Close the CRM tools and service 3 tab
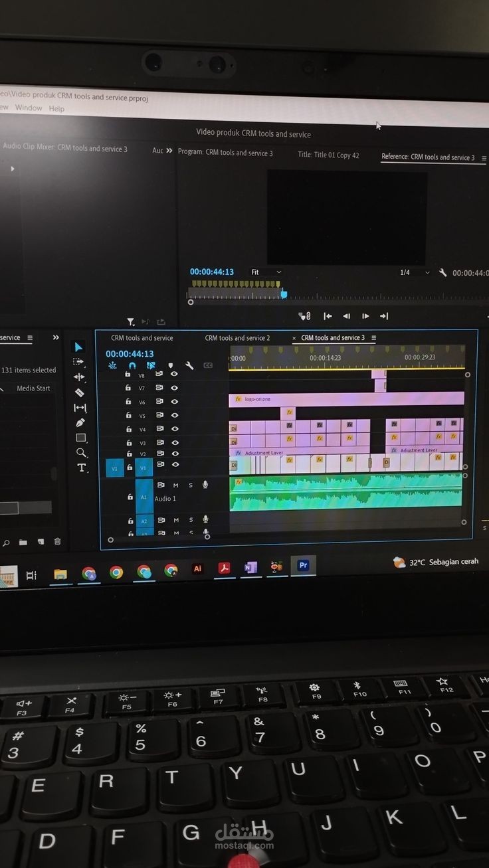This screenshot has width=489, height=868. click(x=294, y=338)
